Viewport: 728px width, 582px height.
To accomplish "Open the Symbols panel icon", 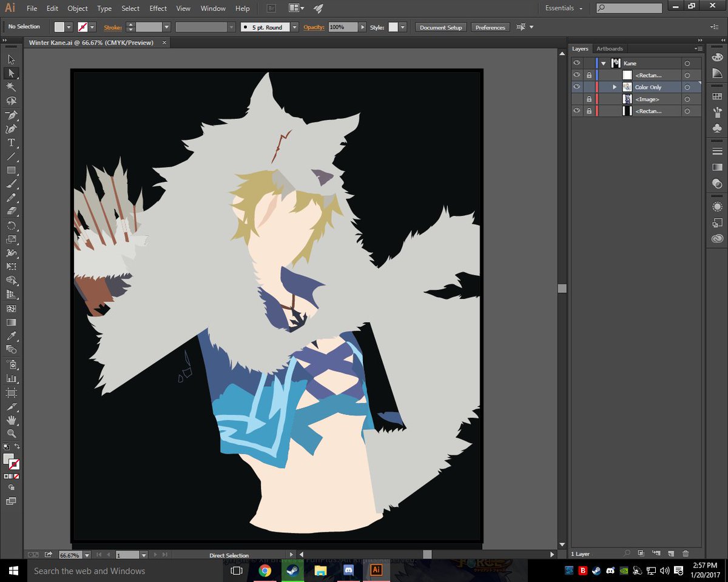I will (717, 128).
